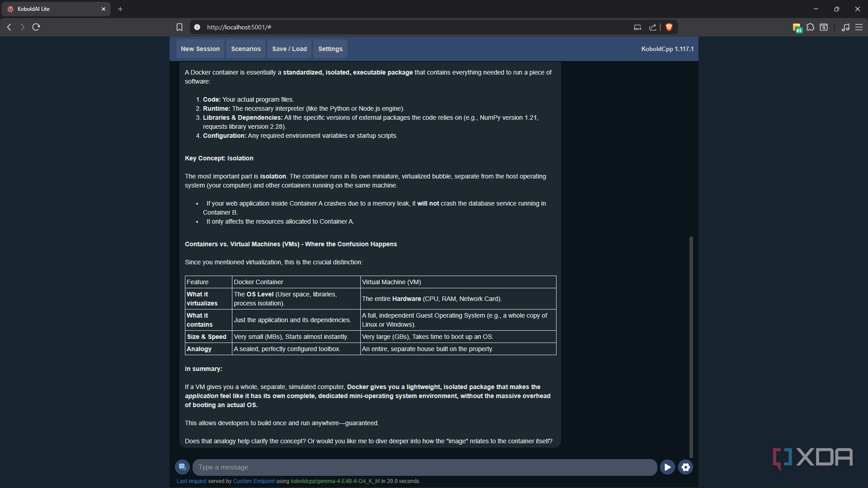Image resolution: width=868 pixels, height=488 pixels.
Task: Open the Last request link
Action: tap(192, 481)
